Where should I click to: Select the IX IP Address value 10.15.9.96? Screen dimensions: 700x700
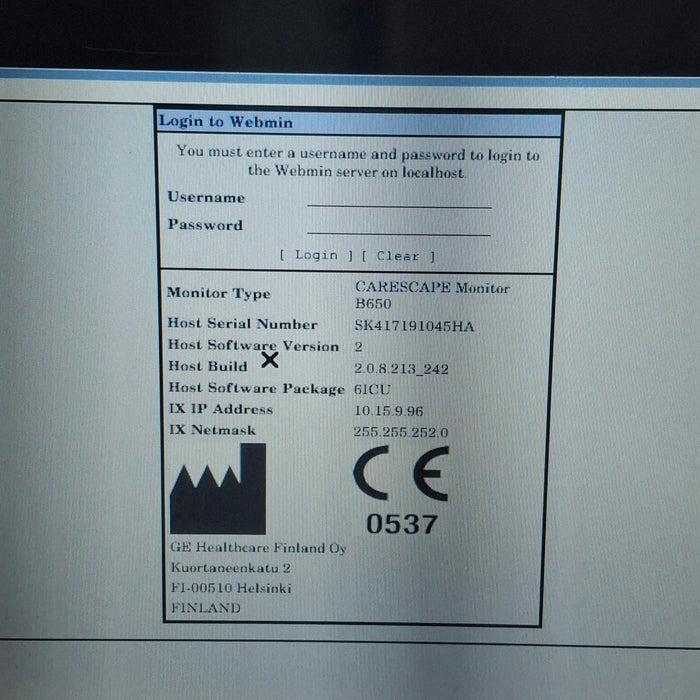(x=388, y=410)
